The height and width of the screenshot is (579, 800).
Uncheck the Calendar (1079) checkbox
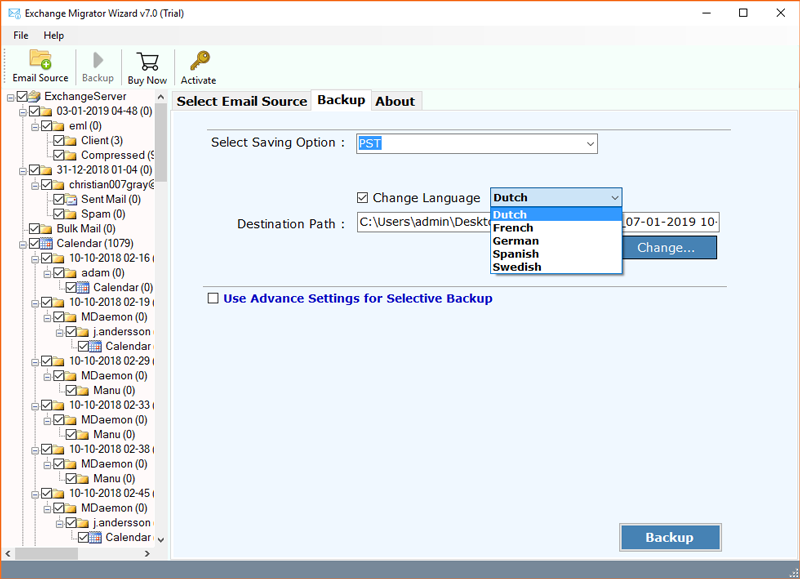pos(34,243)
